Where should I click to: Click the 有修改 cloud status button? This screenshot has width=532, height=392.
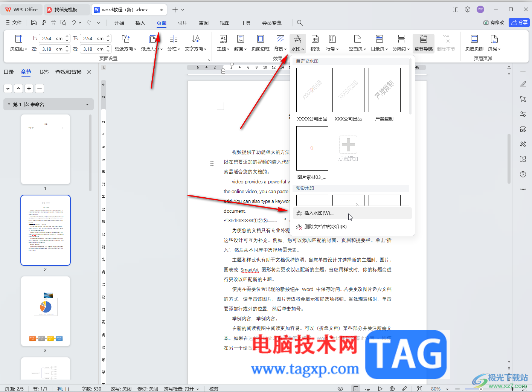coord(494,23)
